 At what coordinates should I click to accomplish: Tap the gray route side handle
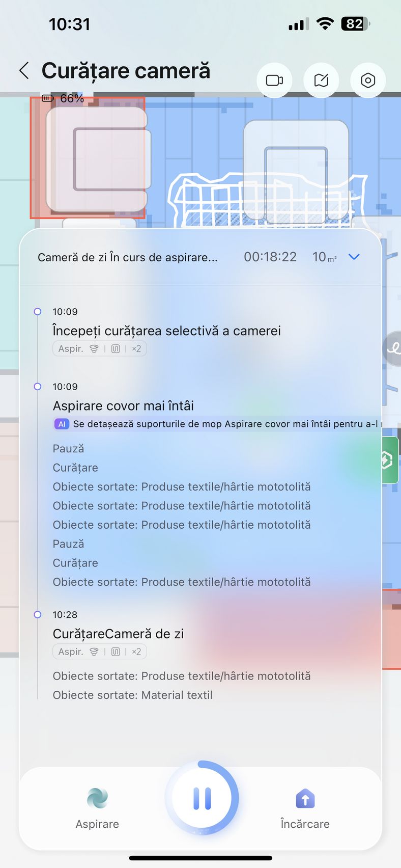pos(392,348)
